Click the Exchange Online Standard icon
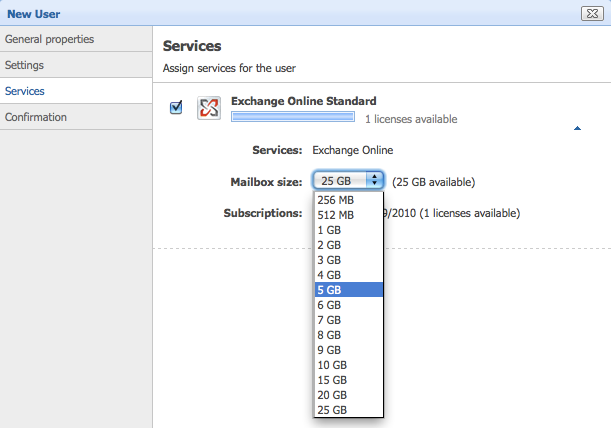This screenshot has height=428, width=611. (x=209, y=108)
